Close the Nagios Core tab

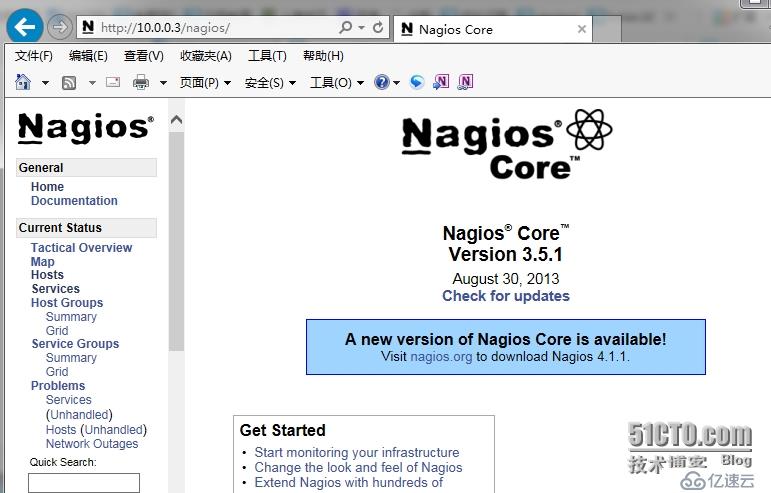click(x=583, y=29)
